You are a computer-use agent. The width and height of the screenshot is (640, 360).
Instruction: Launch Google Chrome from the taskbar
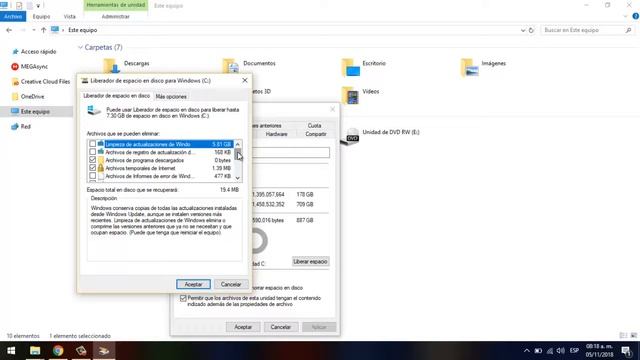[x=58, y=351]
